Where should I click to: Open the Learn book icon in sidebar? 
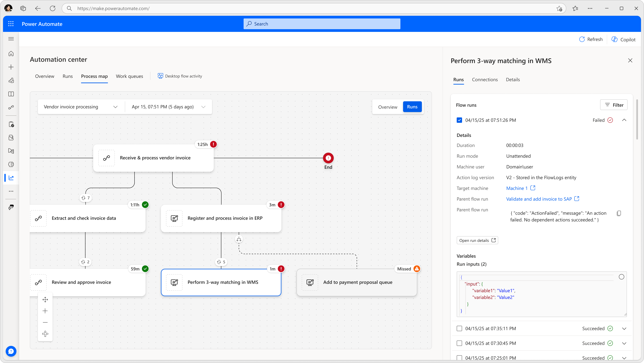click(11, 94)
